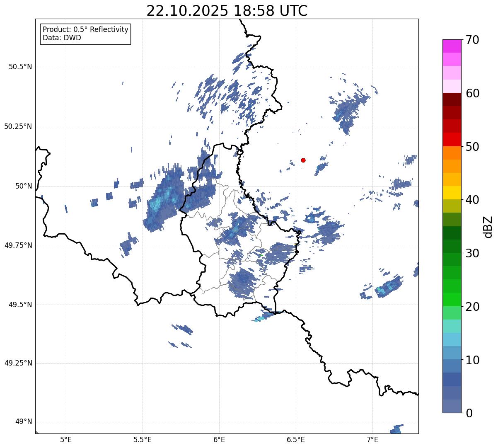Click the 'dBZ' colorbar label
This screenshot has height=448, width=498.
point(488,226)
